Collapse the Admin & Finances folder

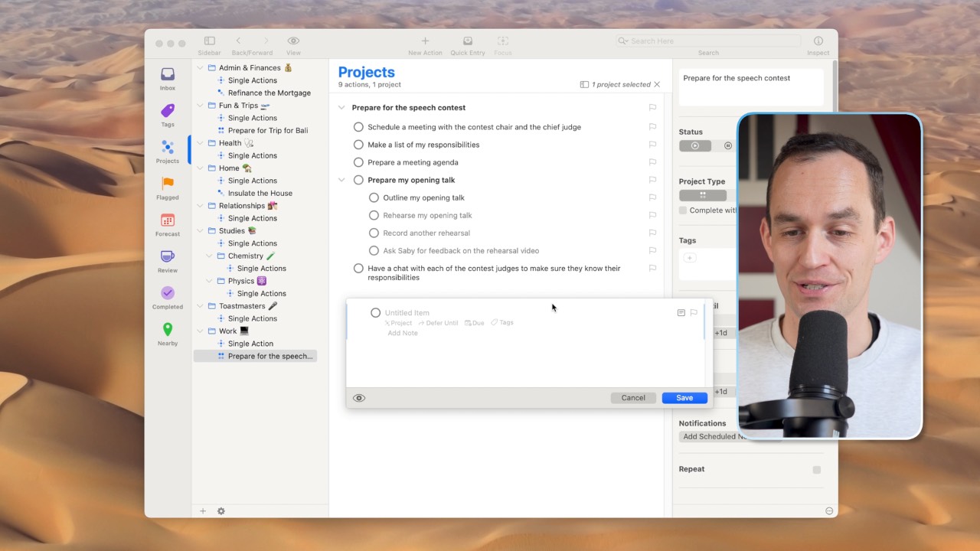[x=201, y=68]
